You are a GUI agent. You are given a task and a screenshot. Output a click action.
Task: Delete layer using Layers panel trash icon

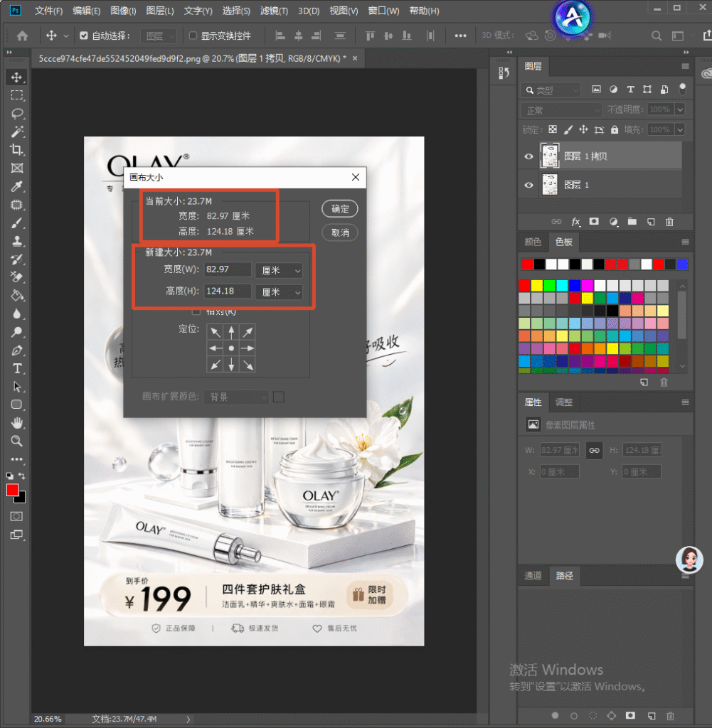(670, 222)
